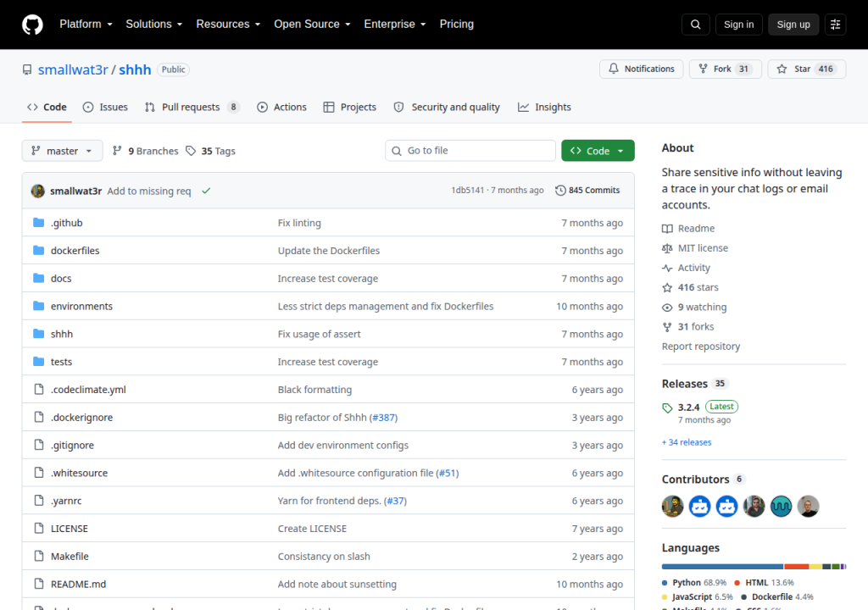Focus the Go to file search field
This screenshot has width=868, height=610.
(470, 151)
